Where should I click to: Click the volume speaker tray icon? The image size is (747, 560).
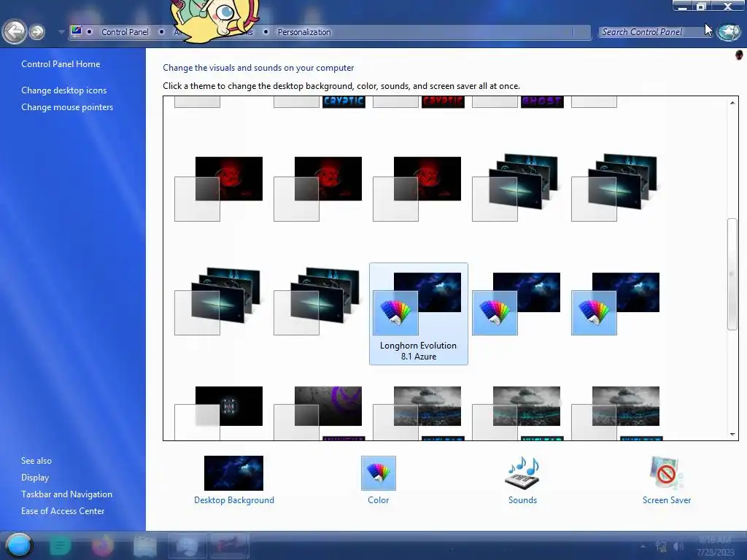678,546
